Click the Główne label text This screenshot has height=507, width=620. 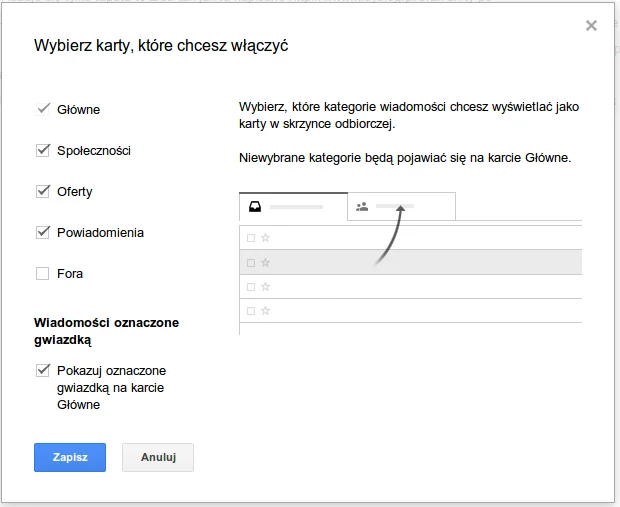pyautogui.click(x=78, y=110)
